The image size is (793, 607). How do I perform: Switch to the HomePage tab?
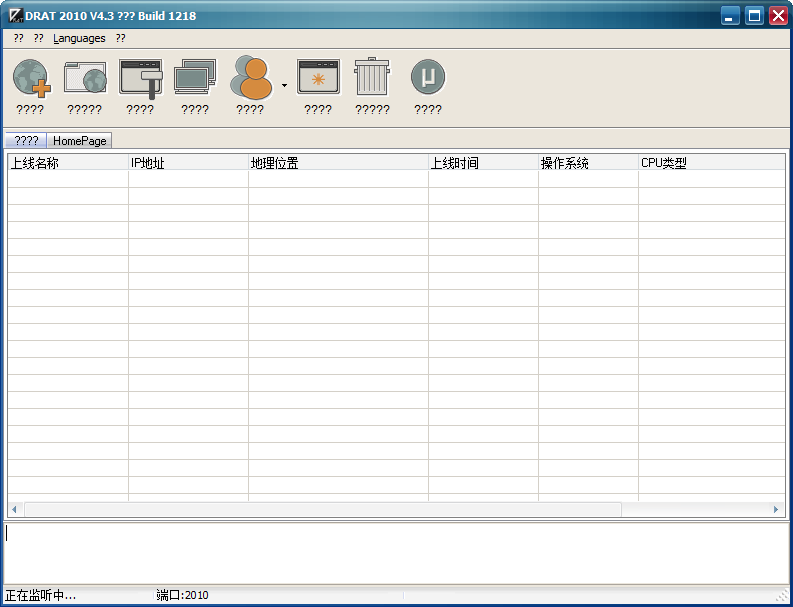point(80,141)
